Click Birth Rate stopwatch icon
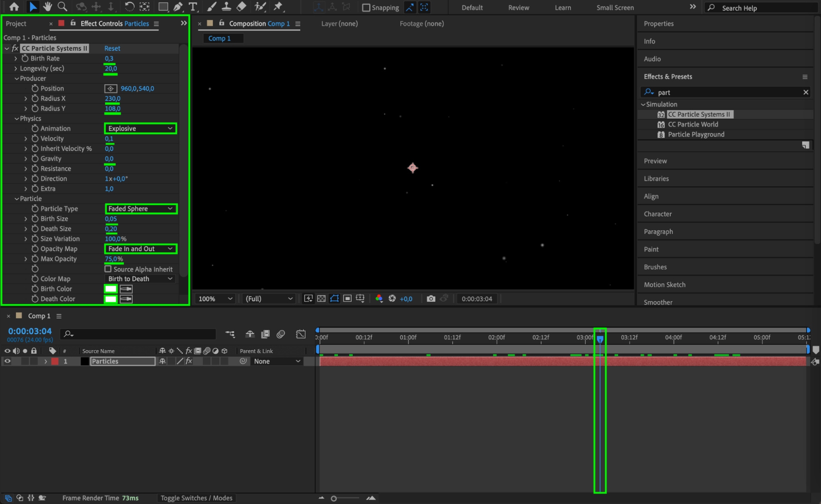 pyautogui.click(x=25, y=58)
